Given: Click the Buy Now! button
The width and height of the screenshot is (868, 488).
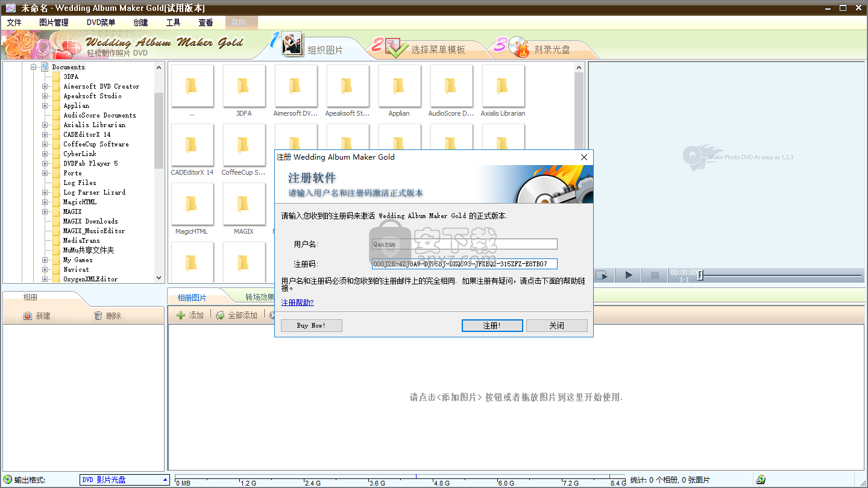Looking at the screenshot, I should (311, 325).
